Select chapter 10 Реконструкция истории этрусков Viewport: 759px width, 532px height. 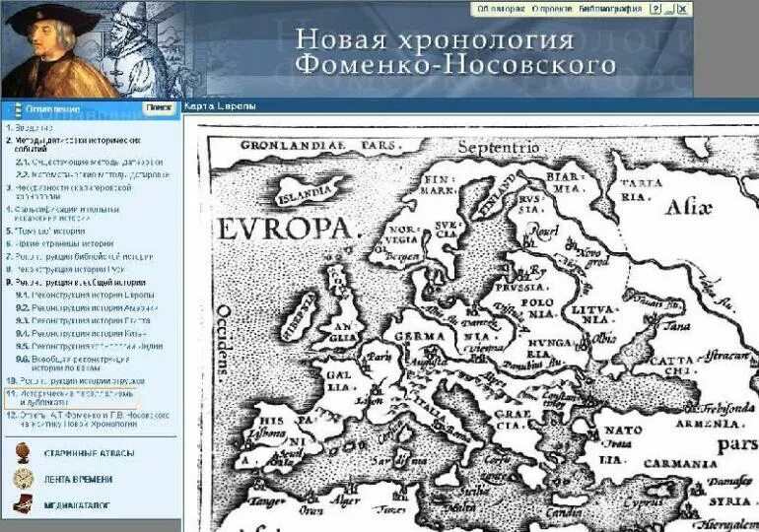tap(76, 381)
